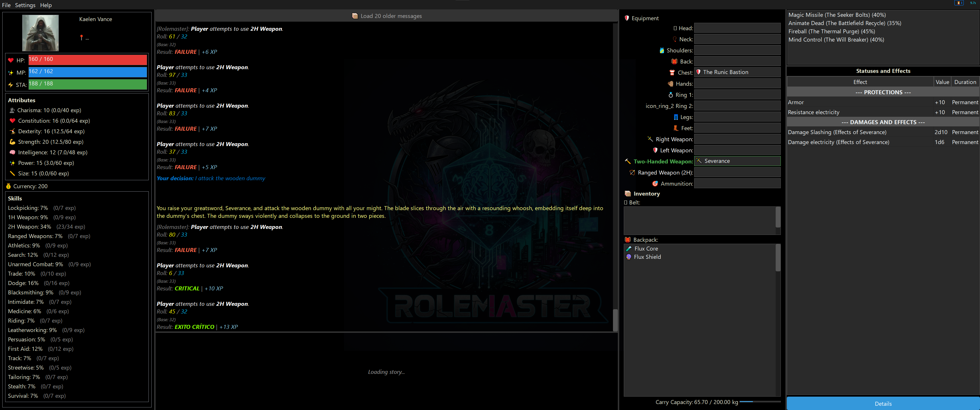Select the 2H Weapon: 34% skill

(x=46, y=226)
